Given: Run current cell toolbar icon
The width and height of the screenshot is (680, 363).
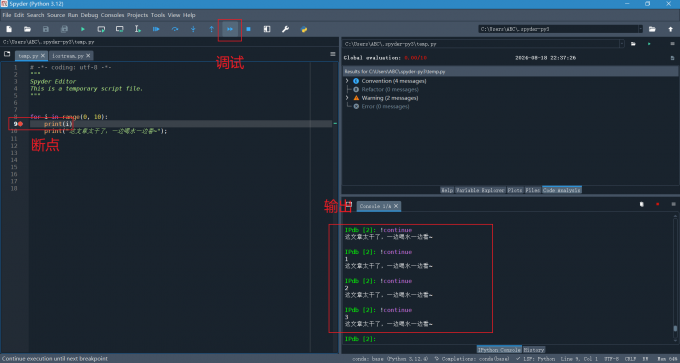Looking at the screenshot, I should coord(101,29).
